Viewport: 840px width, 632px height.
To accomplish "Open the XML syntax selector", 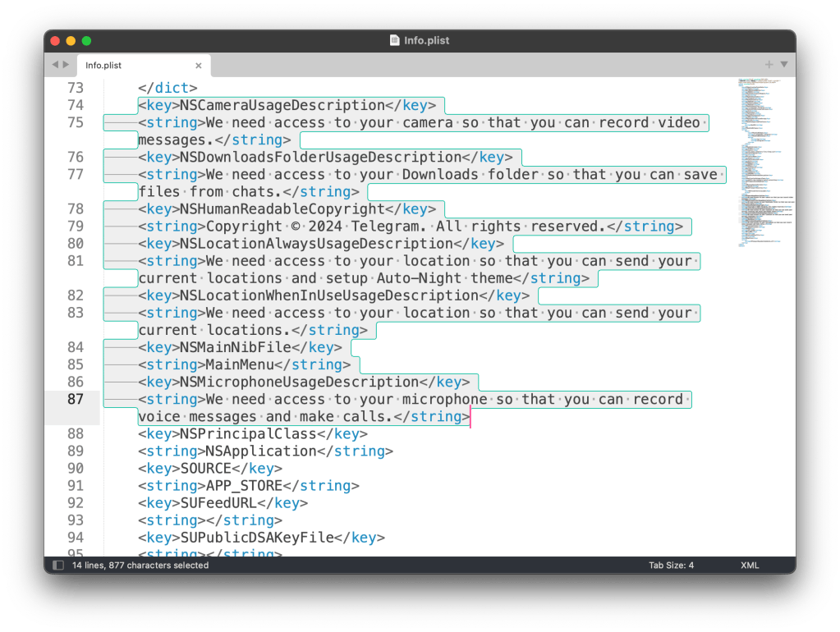I will (x=749, y=566).
